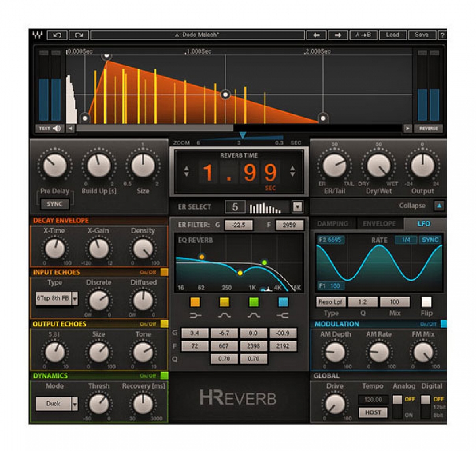Open the help question mark
476x451 pixels.
point(442,35)
